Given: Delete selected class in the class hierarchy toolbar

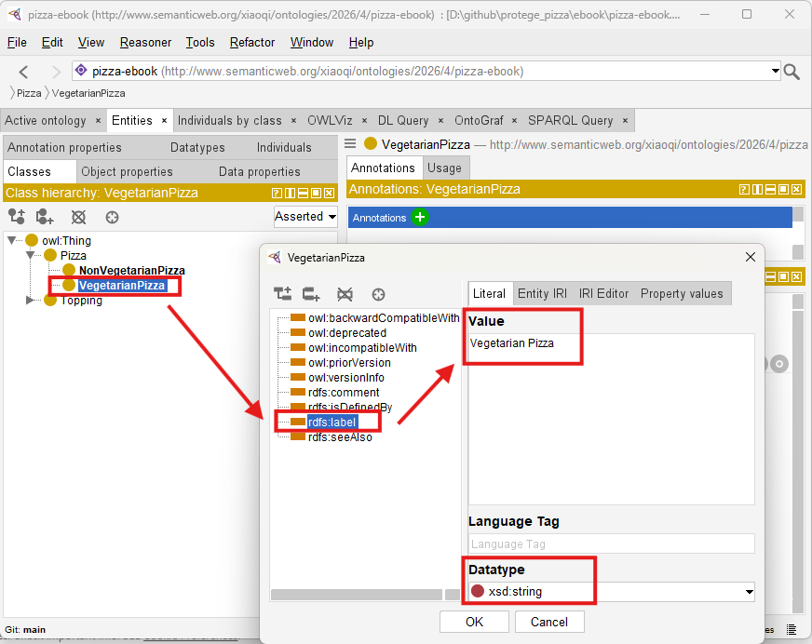Looking at the screenshot, I should pyautogui.click(x=79, y=217).
